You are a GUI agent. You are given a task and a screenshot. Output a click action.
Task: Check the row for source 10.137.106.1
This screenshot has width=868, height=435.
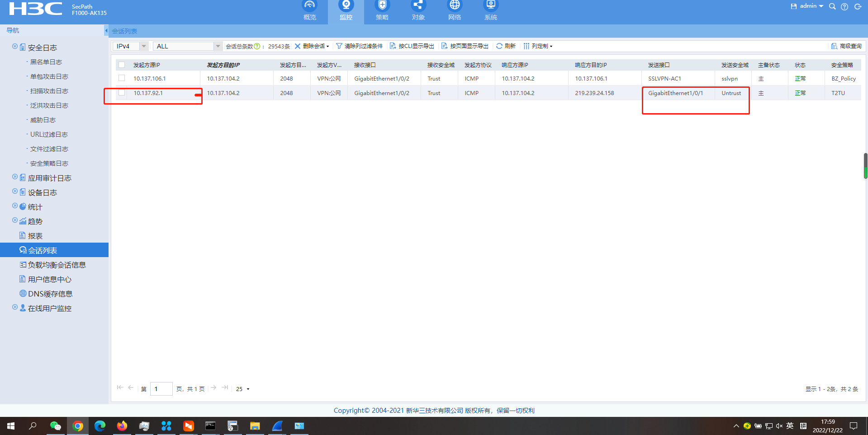pyautogui.click(x=122, y=78)
